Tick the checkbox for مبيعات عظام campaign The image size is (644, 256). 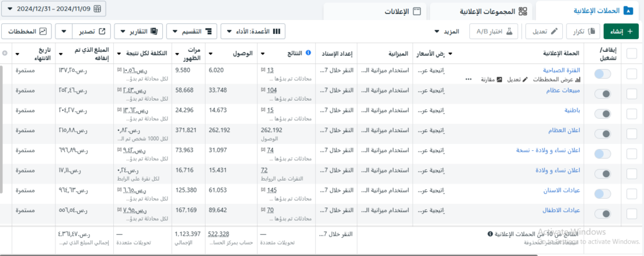click(631, 94)
